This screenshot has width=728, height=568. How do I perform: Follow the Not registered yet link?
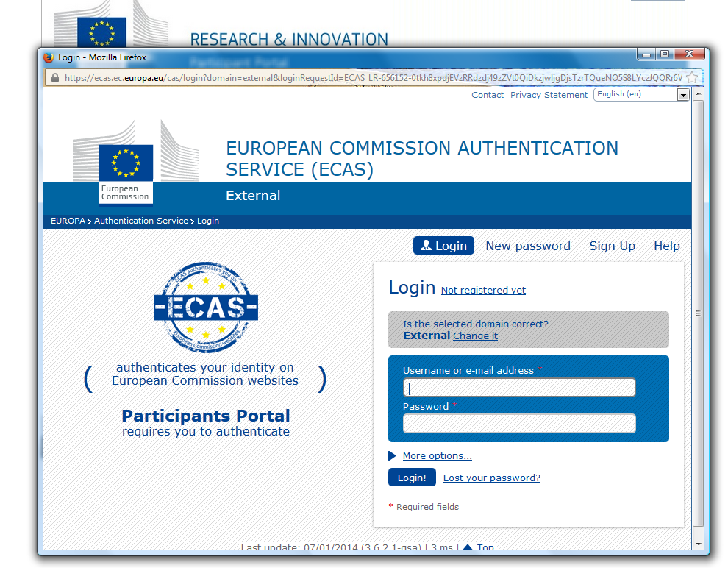click(x=483, y=291)
